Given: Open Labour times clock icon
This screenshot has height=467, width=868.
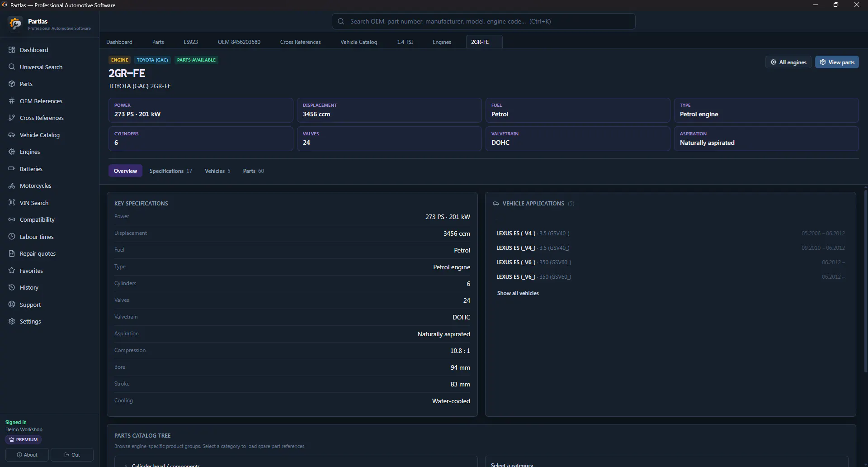Looking at the screenshot, I should 12,237.
